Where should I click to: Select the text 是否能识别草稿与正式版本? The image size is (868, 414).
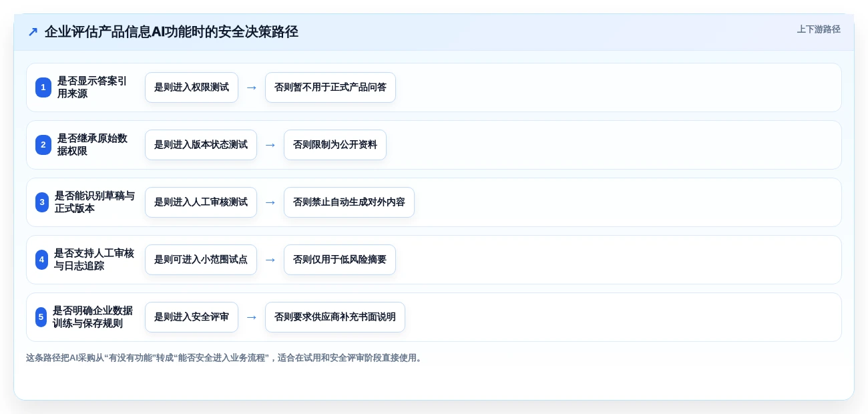click(x=95, y=202)
